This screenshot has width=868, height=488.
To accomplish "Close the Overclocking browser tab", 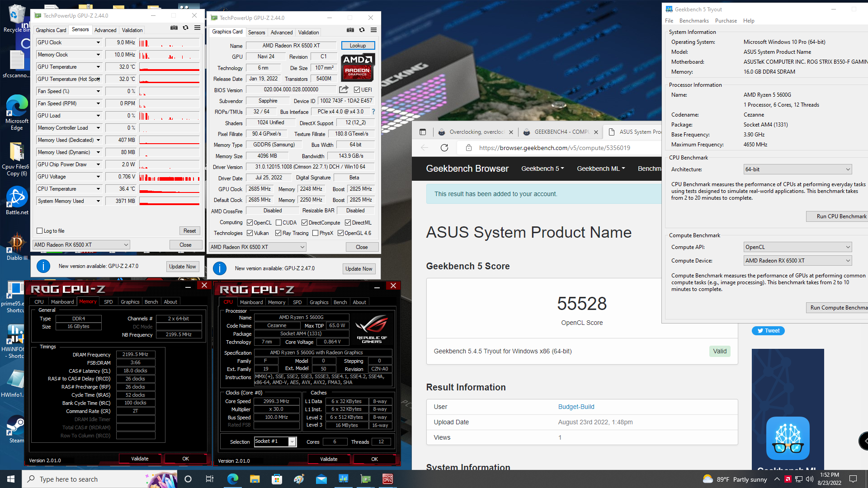I will pos(511,132).
